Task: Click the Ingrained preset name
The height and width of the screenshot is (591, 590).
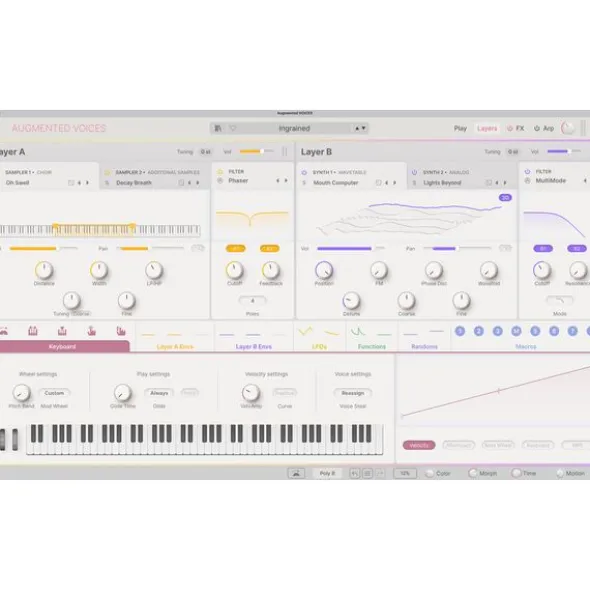Action: coord(294,129)
